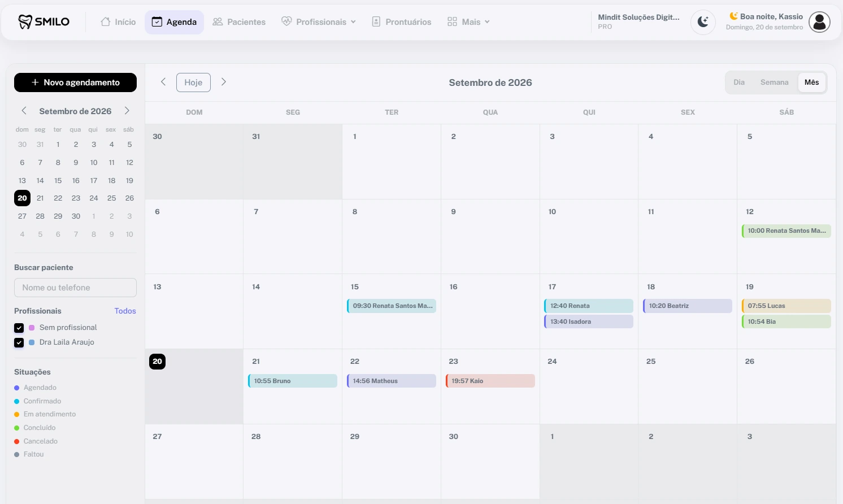Image resolution: width=843 pixels, height=504 pixels.
Task: Click the blue Dra Laila Araujo color dot
Action: [x=32, y=342]
